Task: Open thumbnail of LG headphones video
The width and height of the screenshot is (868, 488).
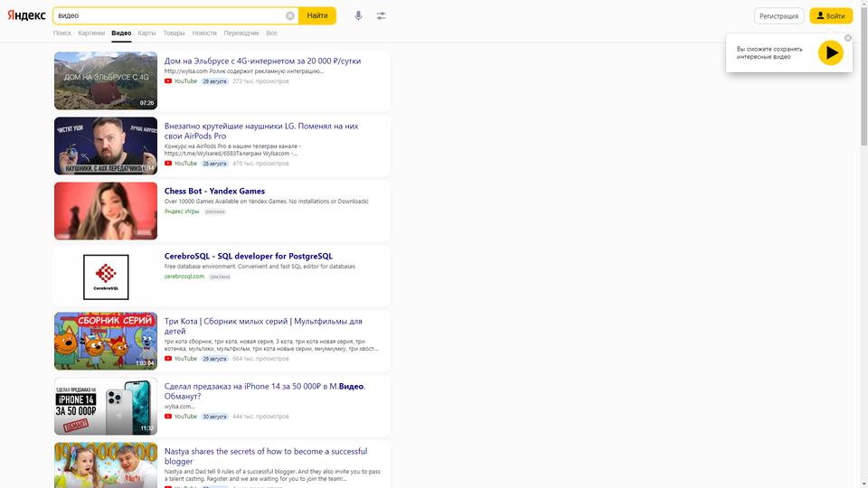Action: point(106,146)
